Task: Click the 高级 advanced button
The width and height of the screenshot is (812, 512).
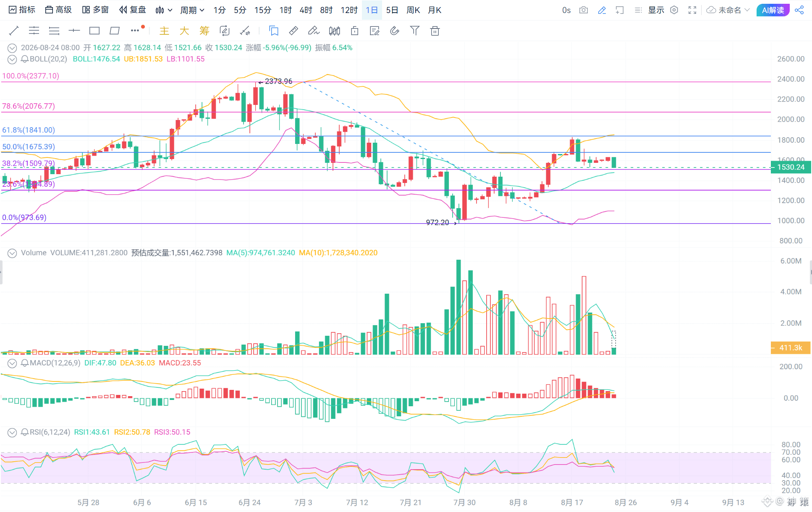Action: coord(58,10)
